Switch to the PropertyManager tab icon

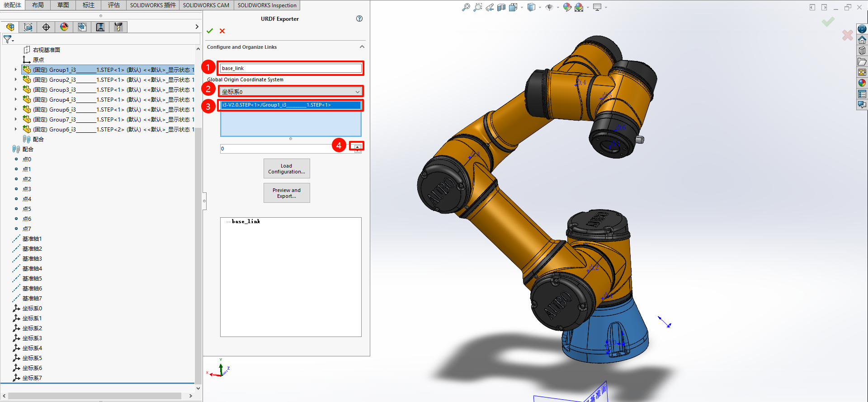[x=28, y=27]
